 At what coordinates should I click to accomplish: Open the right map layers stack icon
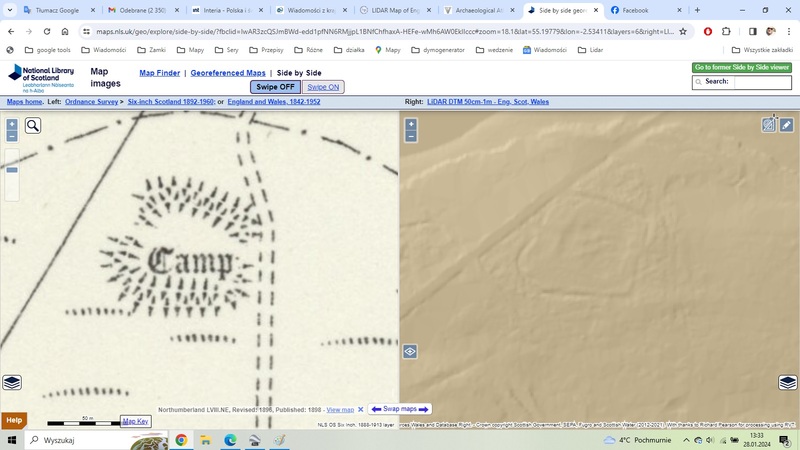(788, 383)
